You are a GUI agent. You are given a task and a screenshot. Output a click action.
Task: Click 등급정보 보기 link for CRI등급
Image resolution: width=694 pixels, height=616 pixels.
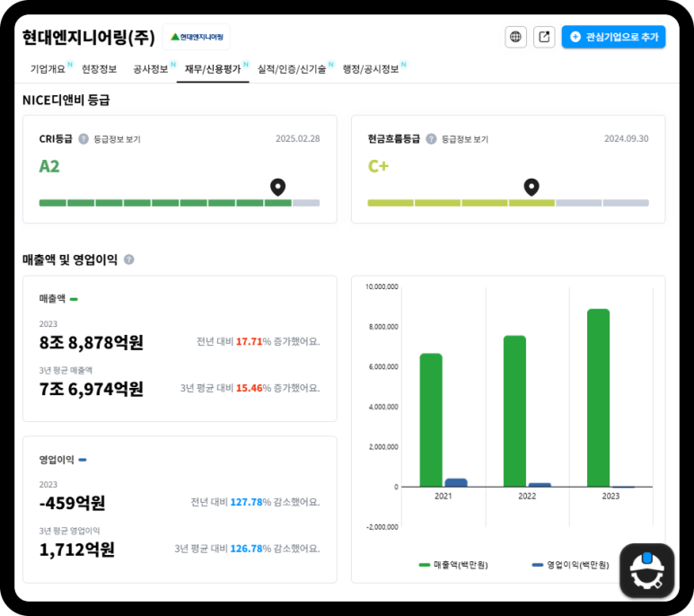(118, 139)
